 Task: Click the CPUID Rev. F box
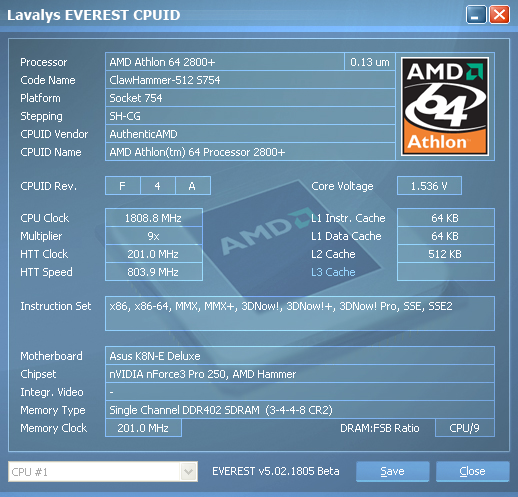pos(123,186)
